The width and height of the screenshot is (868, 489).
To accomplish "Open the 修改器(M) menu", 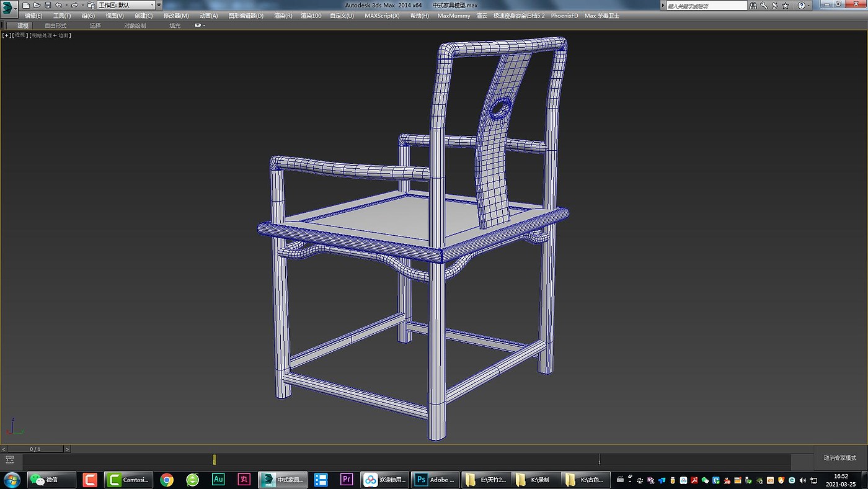I will click(176, 16).
